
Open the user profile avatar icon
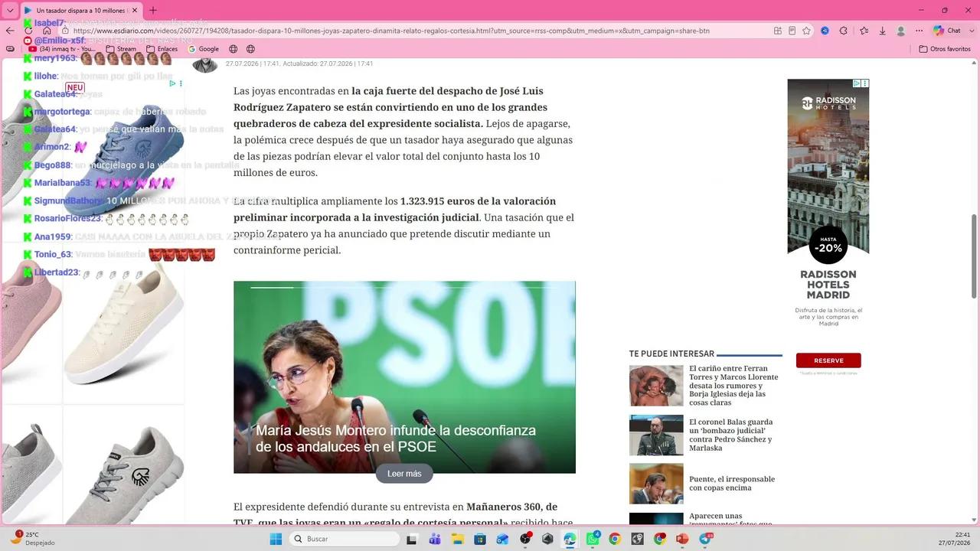point(901,31)
